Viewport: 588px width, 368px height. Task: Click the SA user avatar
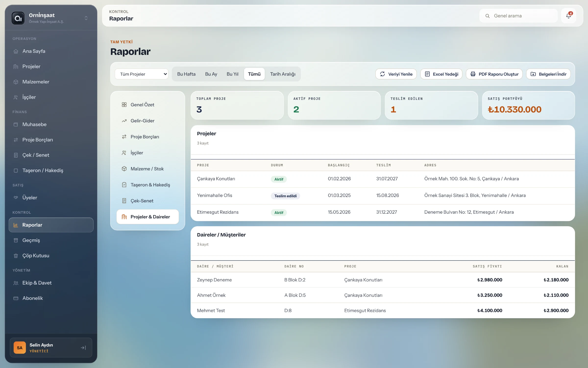pyautogui.click(x=20, y=348)
